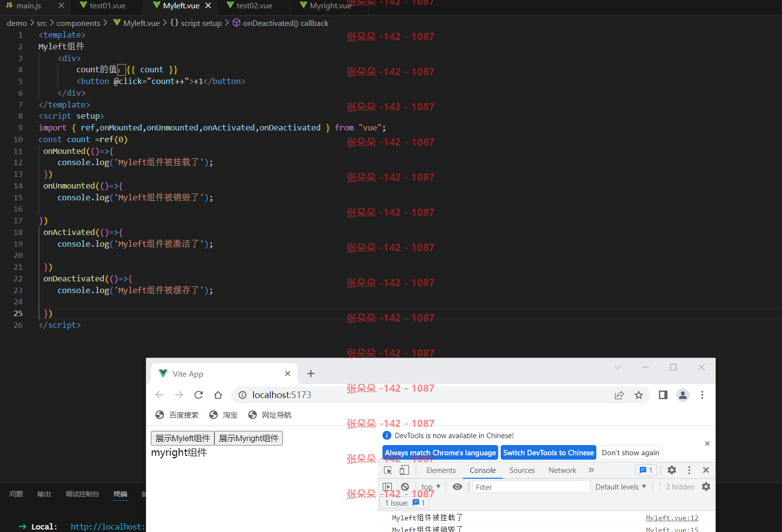
Task: Switch to Network tab in DevTools
Action: click(x=562, y=470)
